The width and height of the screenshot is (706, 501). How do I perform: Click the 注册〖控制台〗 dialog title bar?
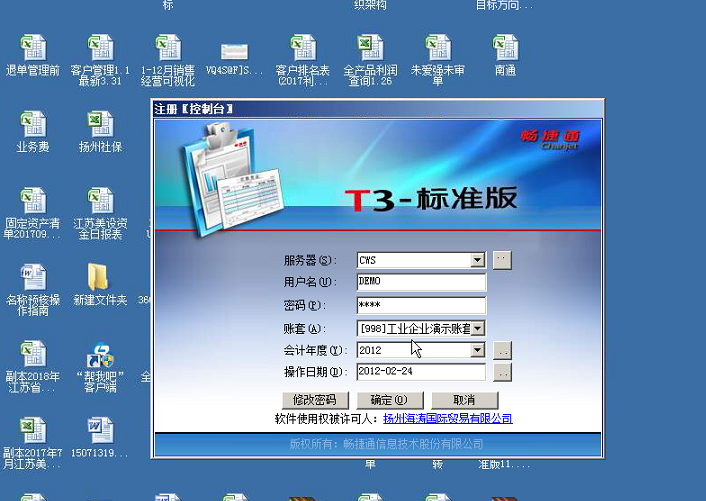(x=377, y=109)
